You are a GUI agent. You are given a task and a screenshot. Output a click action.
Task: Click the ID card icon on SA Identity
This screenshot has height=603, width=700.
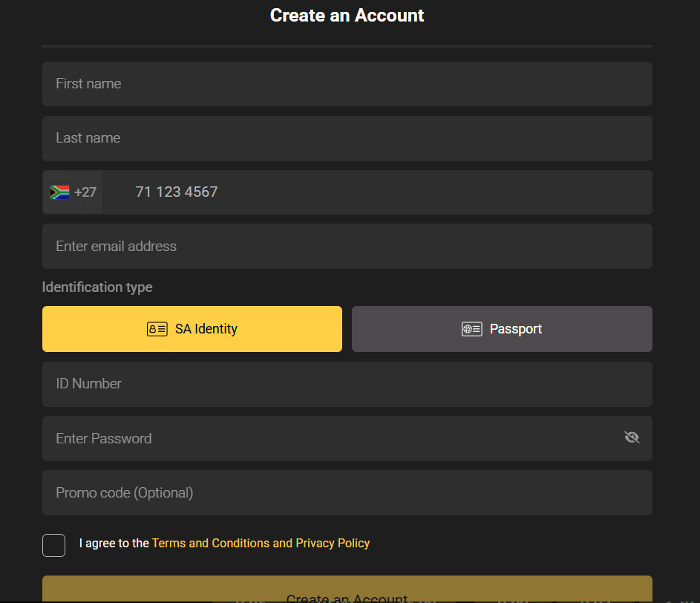coord(157,329)
